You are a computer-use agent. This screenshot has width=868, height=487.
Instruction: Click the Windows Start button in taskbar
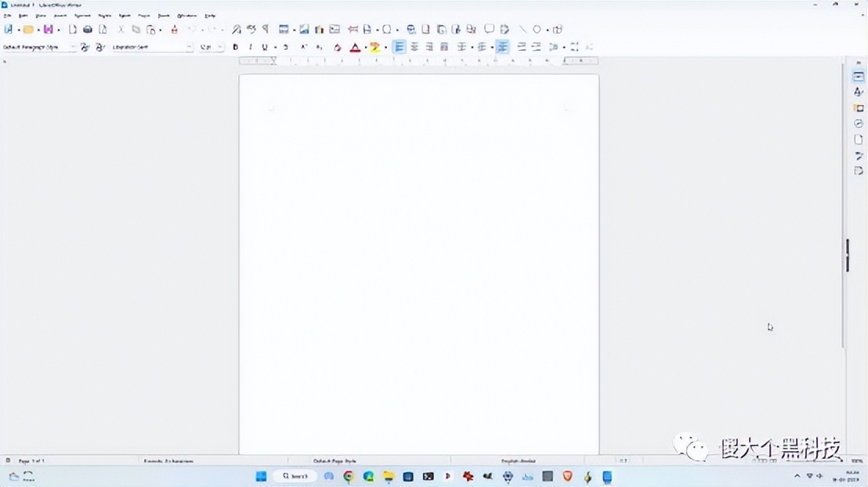pos(261,476)
